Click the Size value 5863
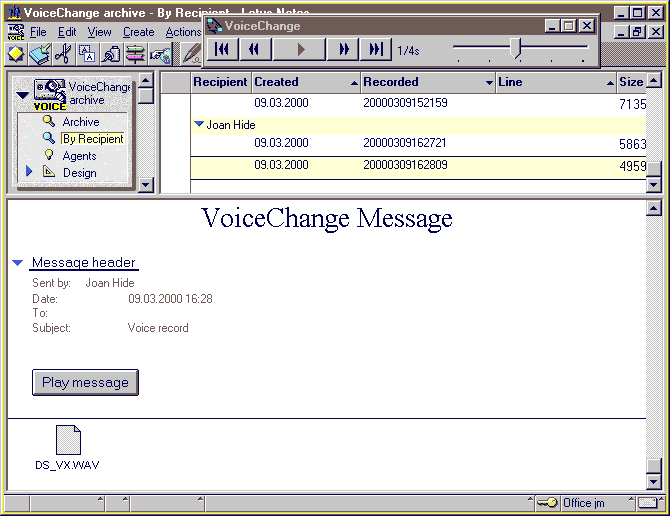Screen dimensions: 670x516 [x=632, y=144]
